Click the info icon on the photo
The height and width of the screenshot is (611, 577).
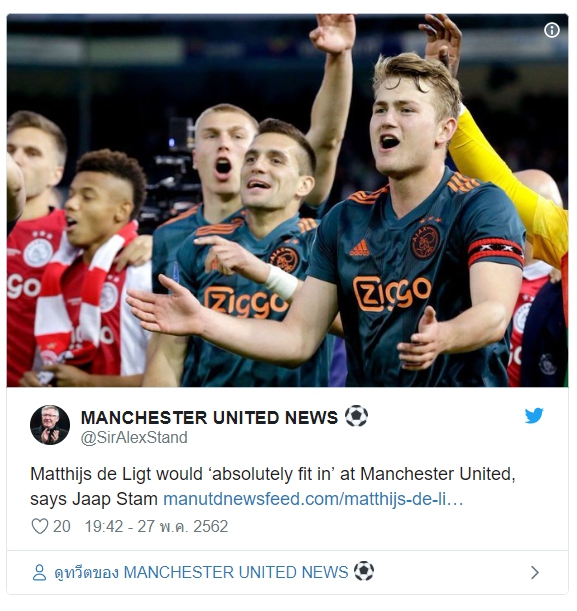[x=551, y=30]
